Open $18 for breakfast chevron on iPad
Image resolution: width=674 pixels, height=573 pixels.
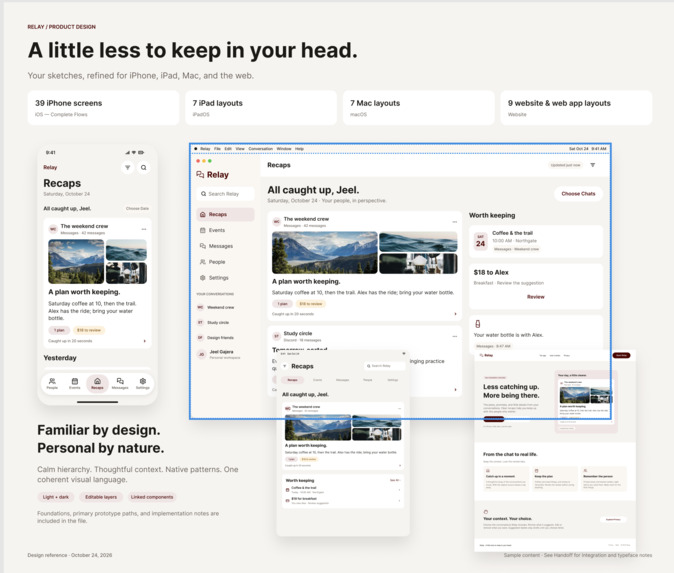(399, 501)
